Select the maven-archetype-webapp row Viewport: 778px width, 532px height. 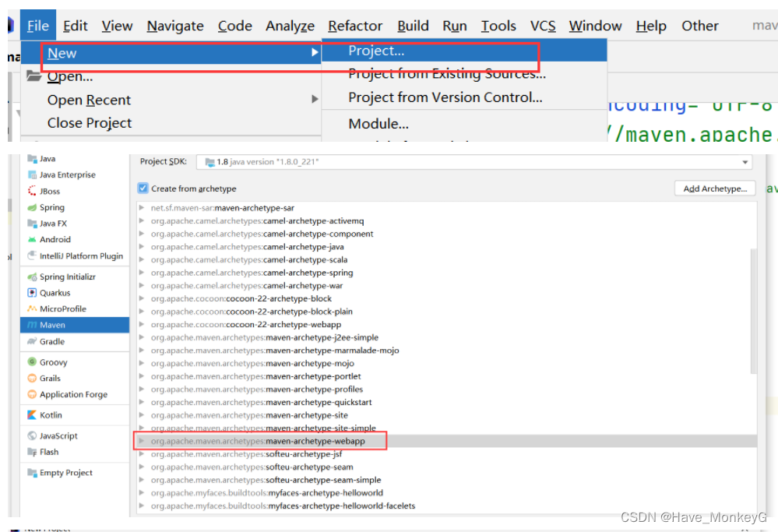tap(446, 441)
